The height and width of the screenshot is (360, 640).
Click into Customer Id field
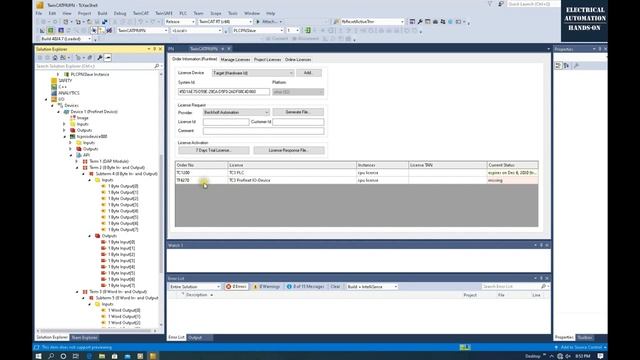[x=298, y=122]
